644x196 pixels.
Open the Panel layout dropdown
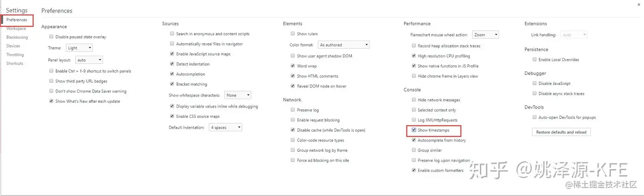[x=89, y=60]
